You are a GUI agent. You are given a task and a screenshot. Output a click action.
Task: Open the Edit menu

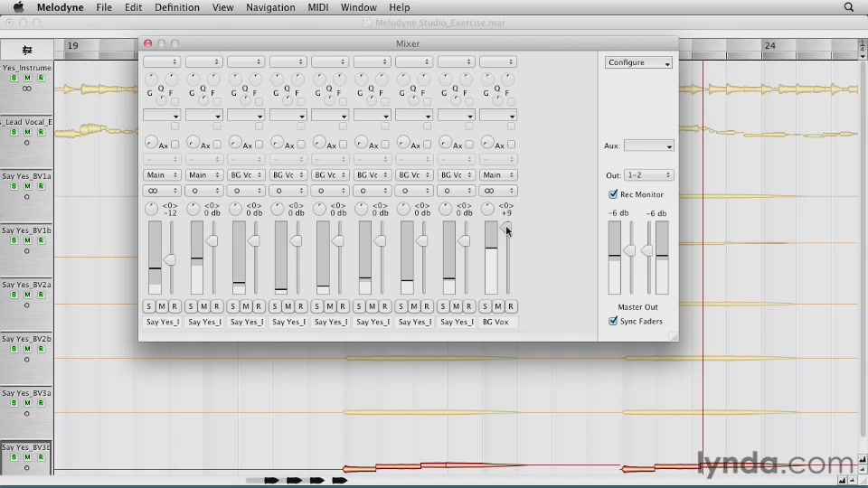133,7
